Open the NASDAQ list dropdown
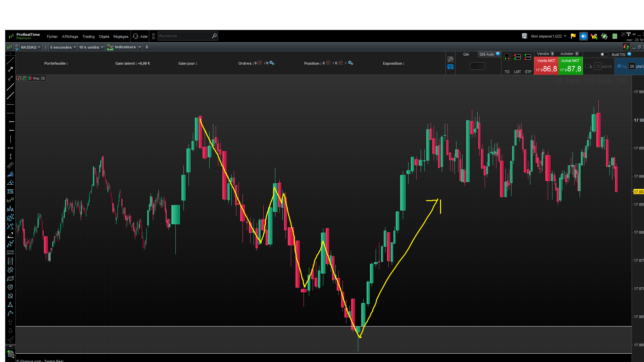Image resolution: width=644 pixels, height=362 pixels. point(31,47)
